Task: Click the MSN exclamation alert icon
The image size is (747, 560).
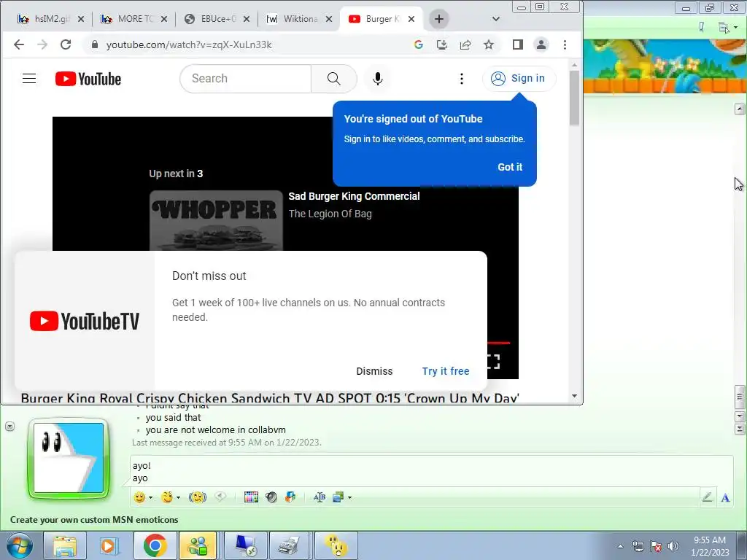Action: tap(701, 27)
